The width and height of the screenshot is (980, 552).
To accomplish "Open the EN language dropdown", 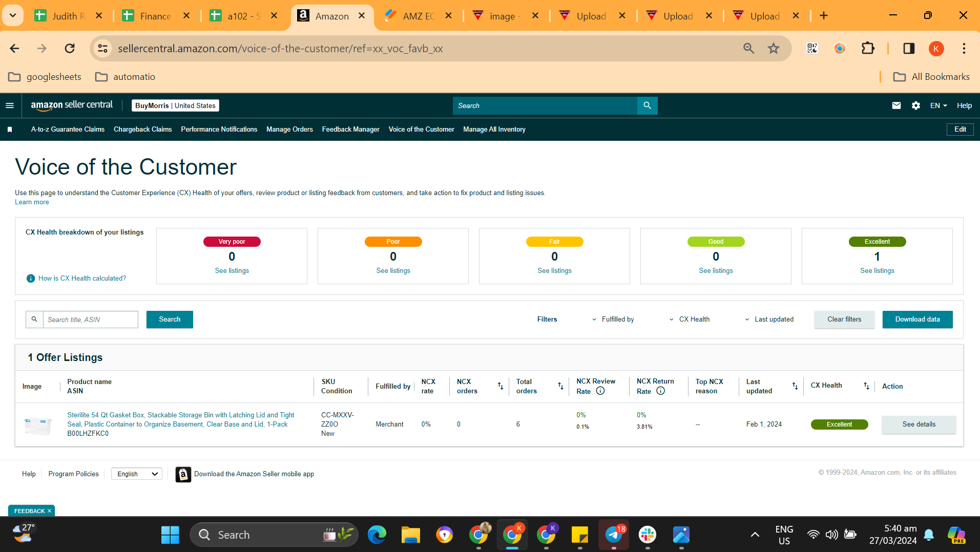I will click(x=939, y=105).
